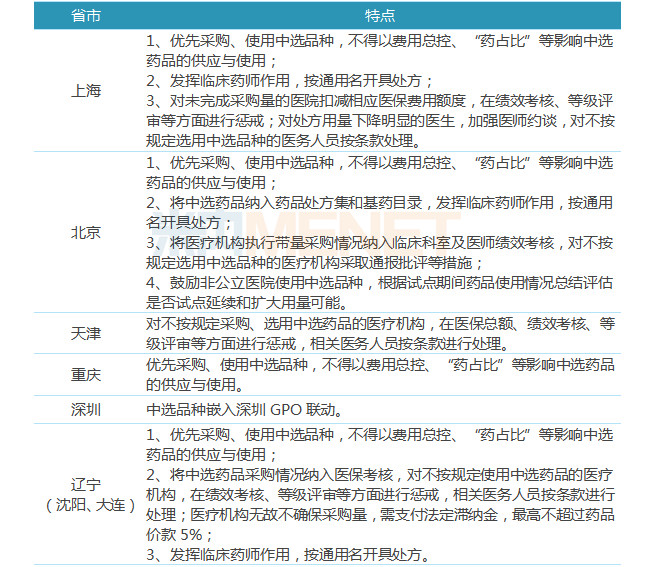Image resolution: width=654 pixels, height=567 pixels.
Task: Click the 省市 column header
Action: pyautogui.click(x=86, y=16)
